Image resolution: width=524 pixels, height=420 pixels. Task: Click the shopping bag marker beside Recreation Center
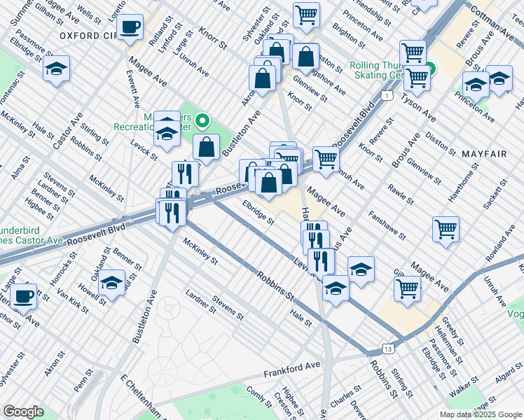click(206, 147)
